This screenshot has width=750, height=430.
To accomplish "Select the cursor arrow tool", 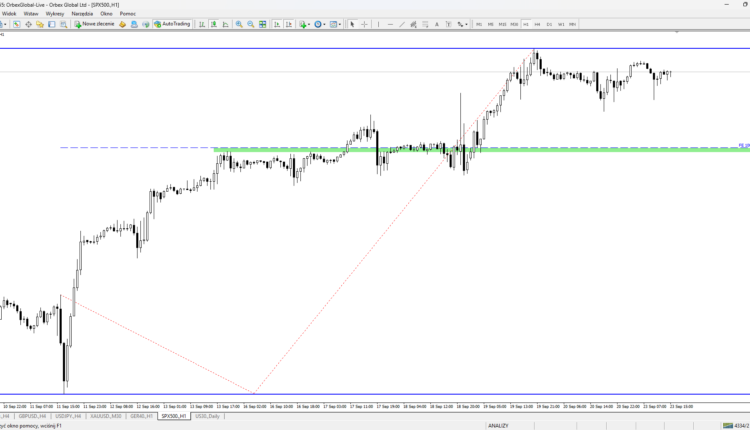I will coord(352,24).
